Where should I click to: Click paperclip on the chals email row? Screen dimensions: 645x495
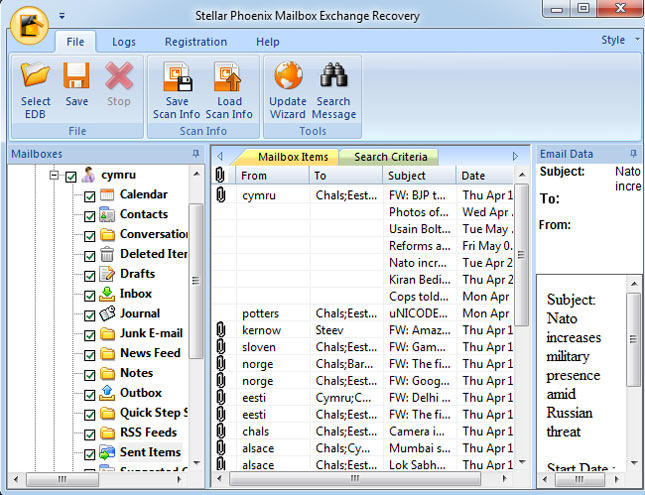(x=221, y=431)
